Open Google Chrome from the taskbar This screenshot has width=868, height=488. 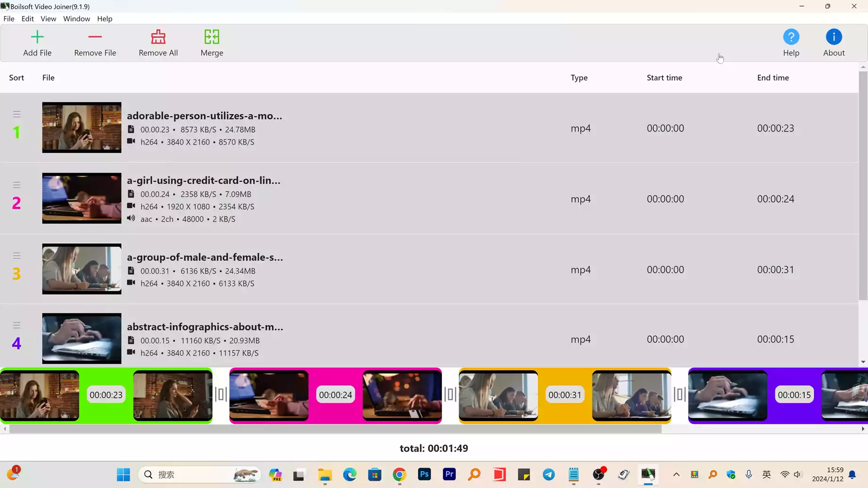(400, 474)
